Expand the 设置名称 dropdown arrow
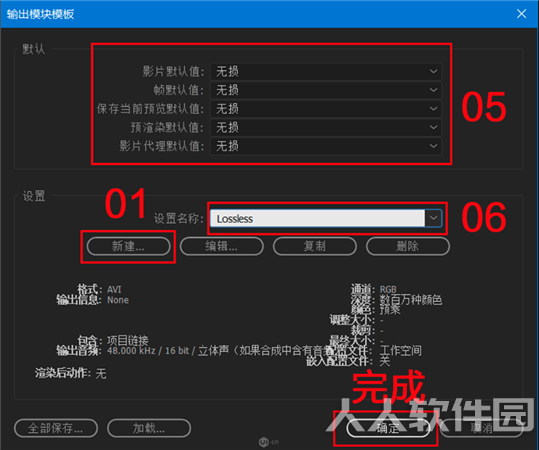 point(433,218)
